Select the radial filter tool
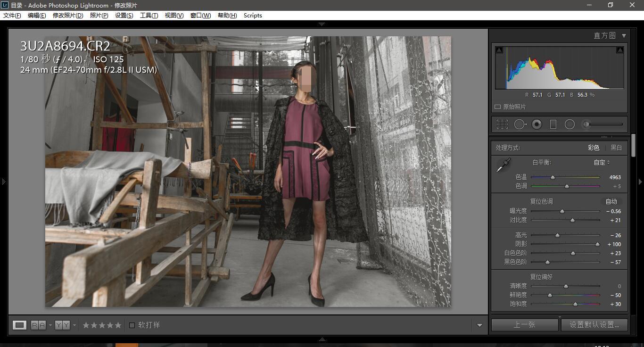Image resolution: width=644 pixels, height=347 pixels. click(570, 124)
